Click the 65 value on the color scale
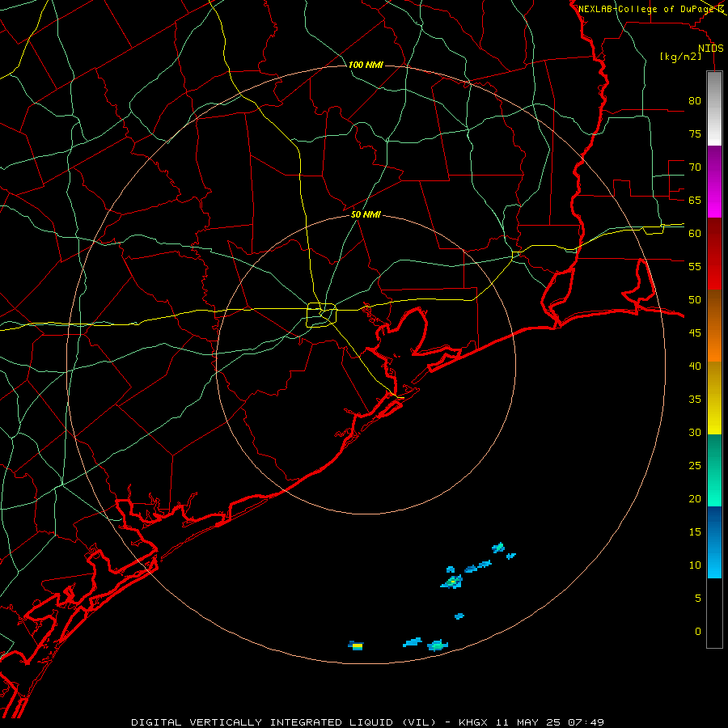Viewport: 728px width, 728px height. tap(695, 200)
